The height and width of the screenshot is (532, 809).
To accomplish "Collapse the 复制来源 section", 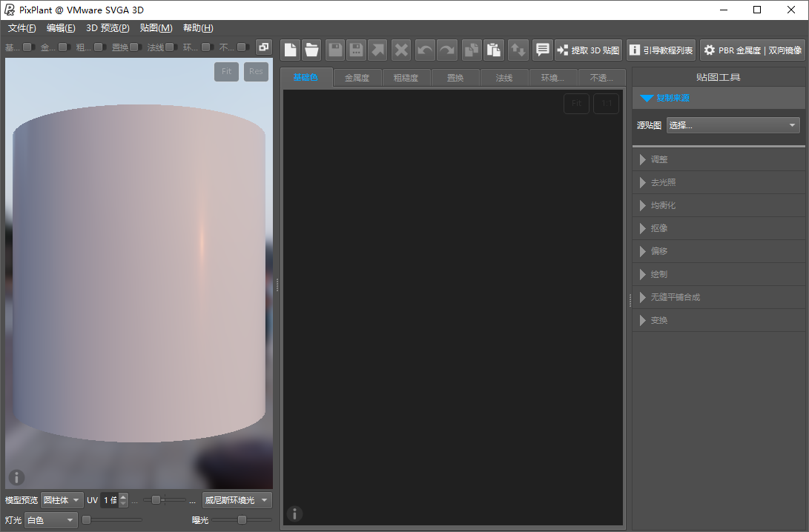I will click(719, 98).
